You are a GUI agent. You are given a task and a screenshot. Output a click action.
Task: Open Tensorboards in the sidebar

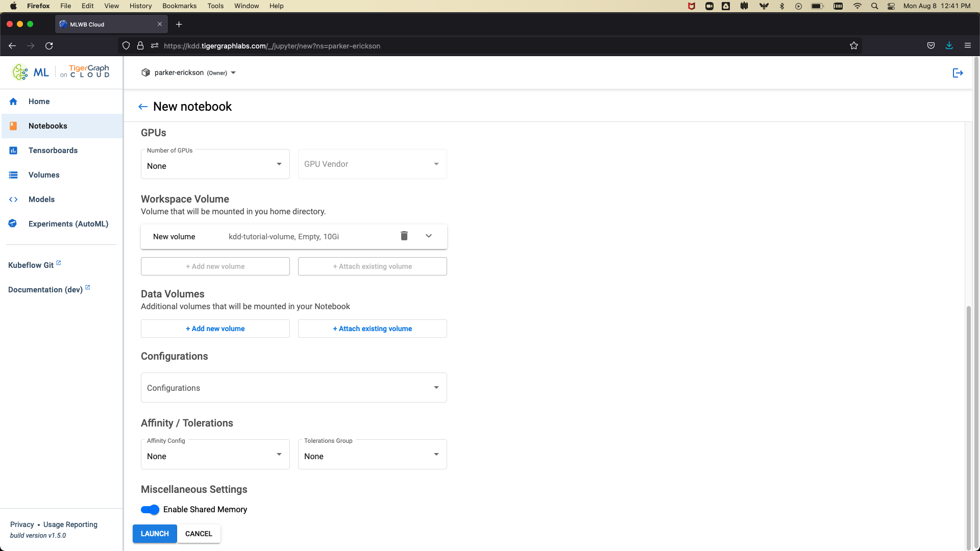[x=53, y=151]
